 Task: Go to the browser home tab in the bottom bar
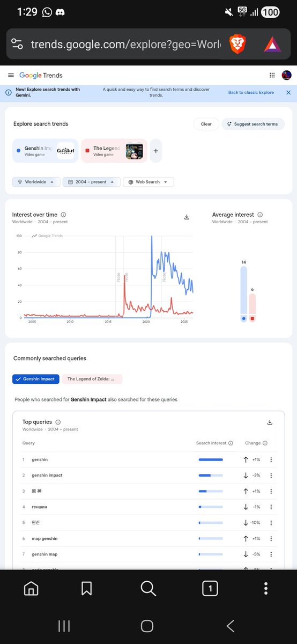click(31, 588)
